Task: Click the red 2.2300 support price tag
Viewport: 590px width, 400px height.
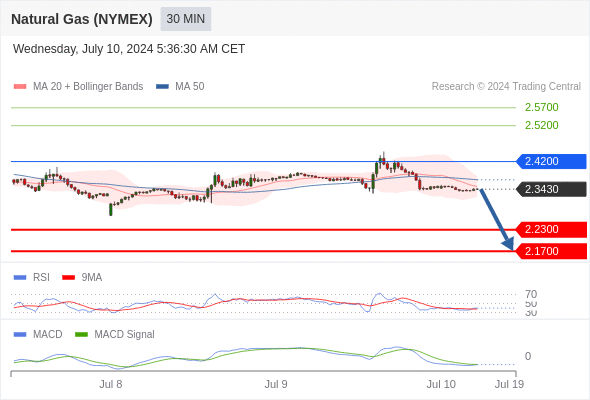Action: coord(551,230)
